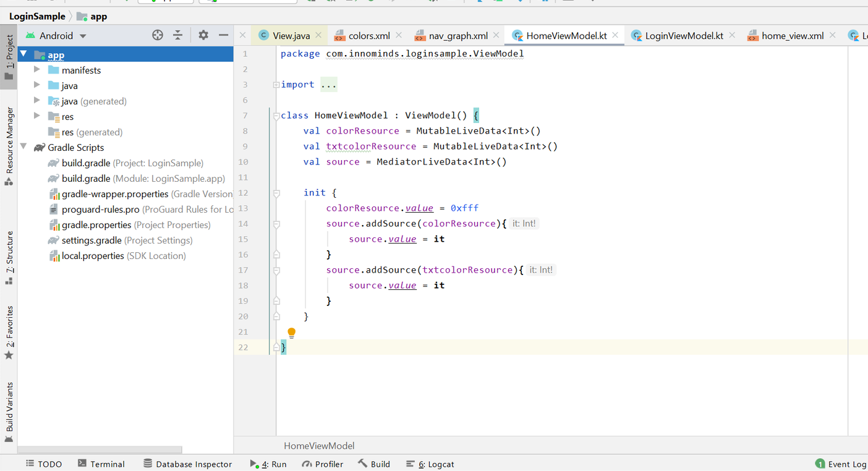Click HomeViewModel in the breadcrumb bar

(318, 445)
